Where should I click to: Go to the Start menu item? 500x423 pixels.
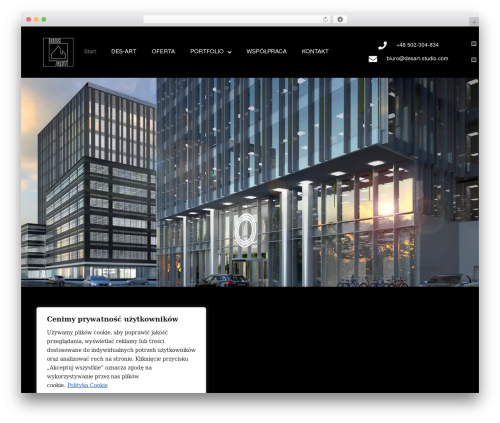(x=90, y=51)
